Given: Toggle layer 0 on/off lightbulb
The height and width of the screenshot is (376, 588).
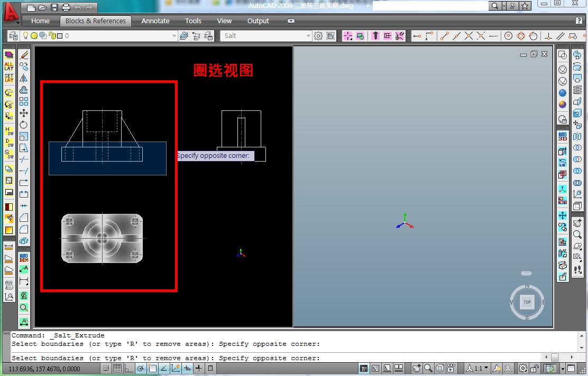Looking at the screenshot, I should (25, 35).
